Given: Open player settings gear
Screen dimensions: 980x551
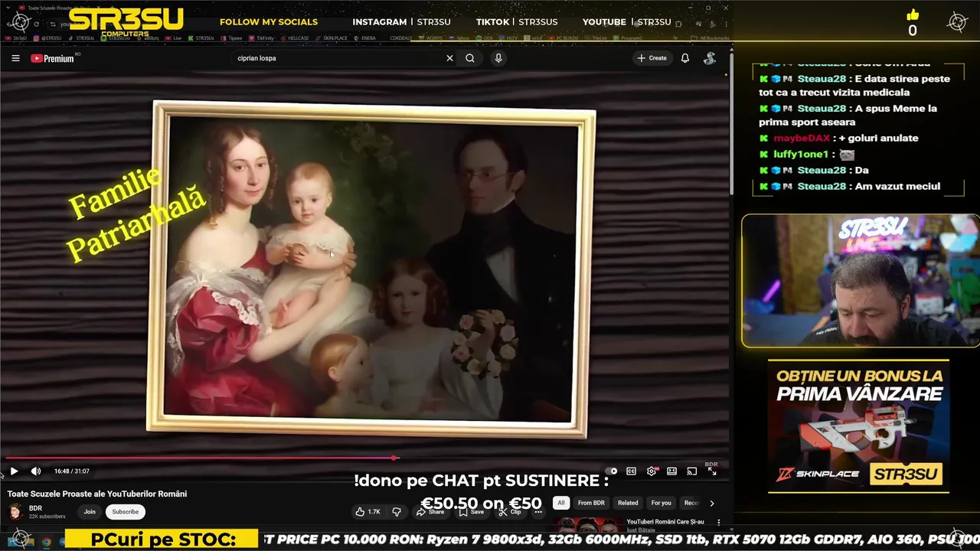Looking at the screenshot, I should 652,471.
